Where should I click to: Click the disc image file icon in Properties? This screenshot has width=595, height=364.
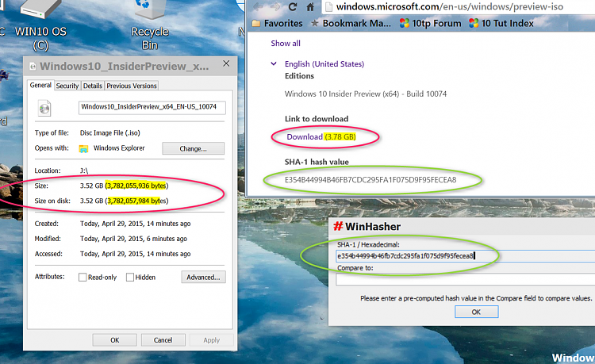(x=44, y=109)
